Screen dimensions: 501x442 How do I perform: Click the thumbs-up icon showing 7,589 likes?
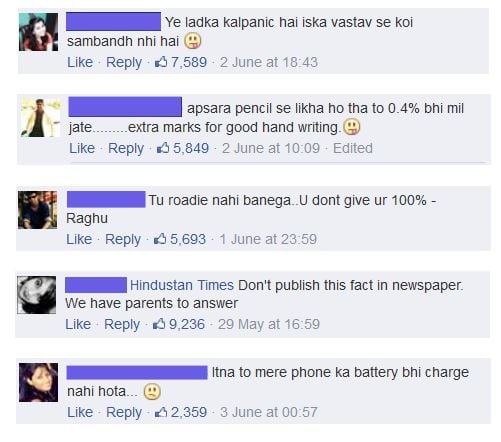pyautogui.click(x=161, y=62)
